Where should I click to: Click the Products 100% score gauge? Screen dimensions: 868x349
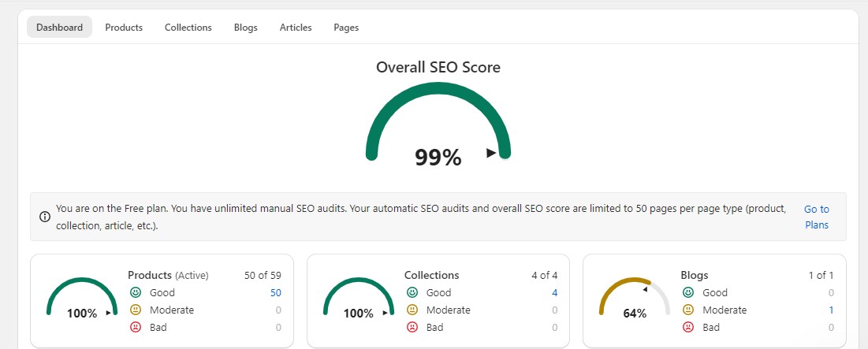point(82,298)
